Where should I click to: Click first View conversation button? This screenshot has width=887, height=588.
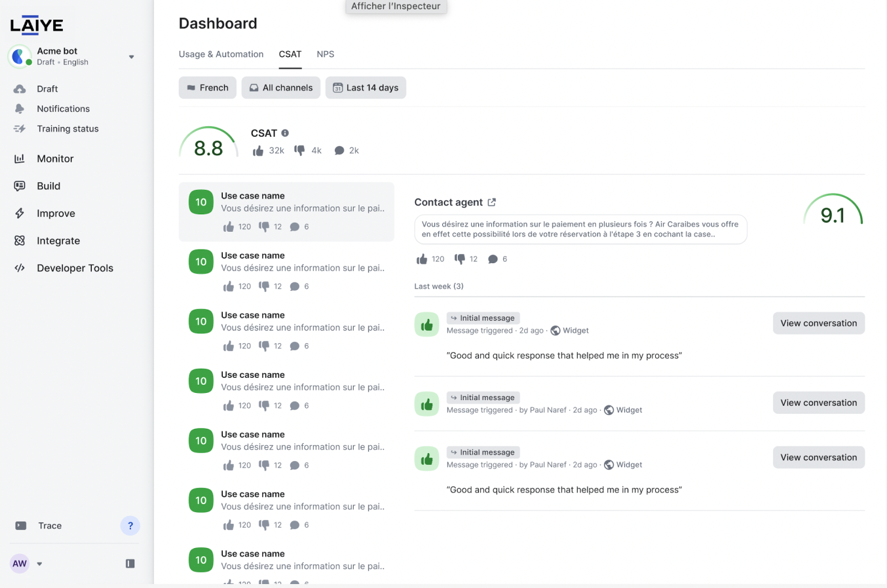(x=819, y=323)
